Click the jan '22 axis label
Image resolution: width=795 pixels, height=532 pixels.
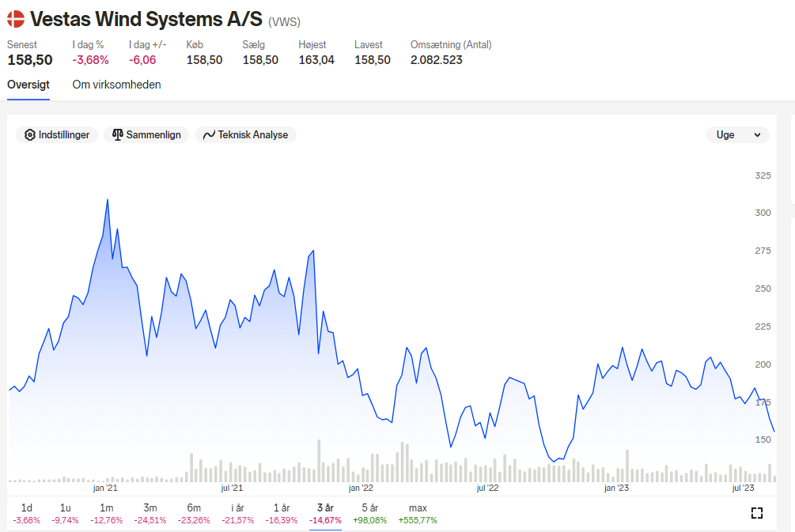point(361,488)
